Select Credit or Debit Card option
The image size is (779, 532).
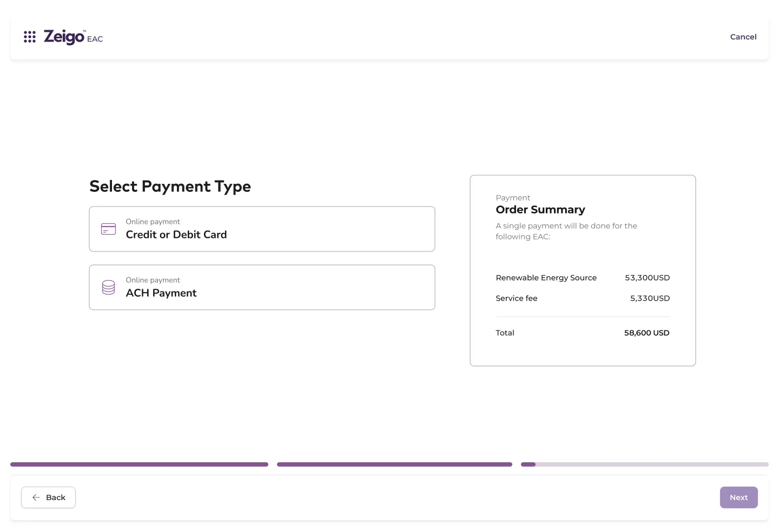[262, 229]
